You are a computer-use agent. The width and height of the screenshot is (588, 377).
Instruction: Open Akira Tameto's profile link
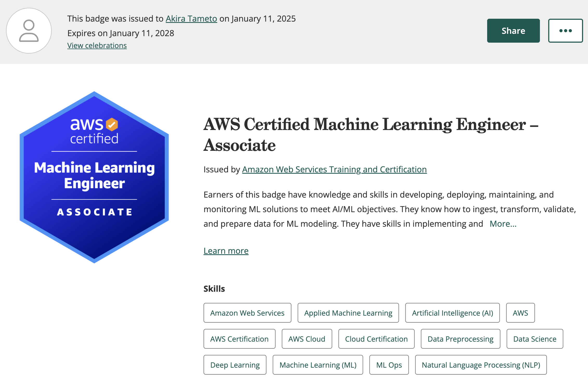(x=191, y=19)
